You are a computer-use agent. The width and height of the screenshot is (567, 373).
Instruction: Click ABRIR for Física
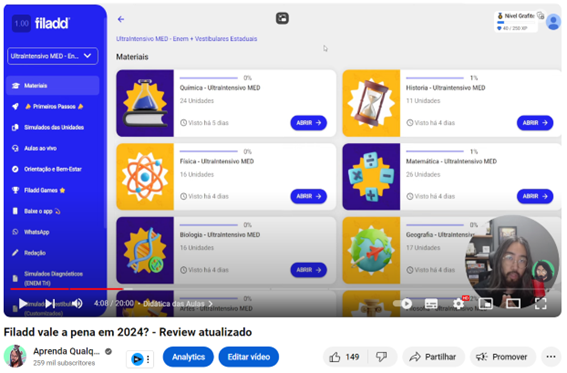click(308, 196)
